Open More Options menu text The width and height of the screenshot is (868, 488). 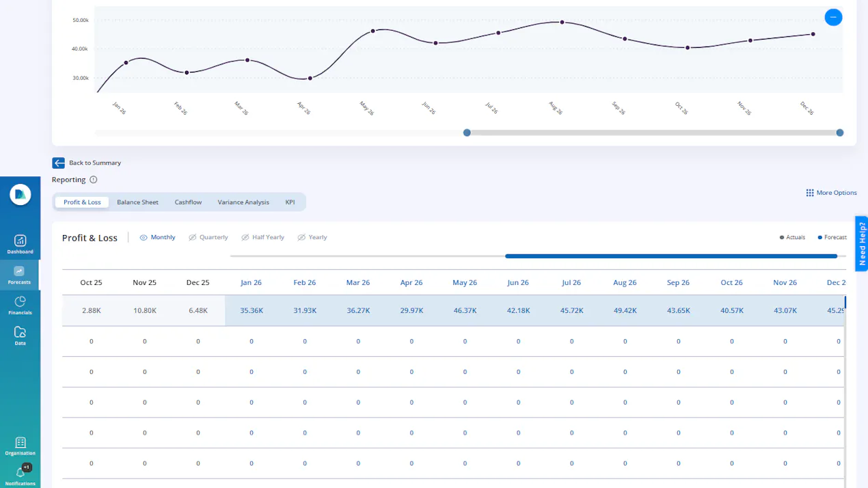pos(837,193)
